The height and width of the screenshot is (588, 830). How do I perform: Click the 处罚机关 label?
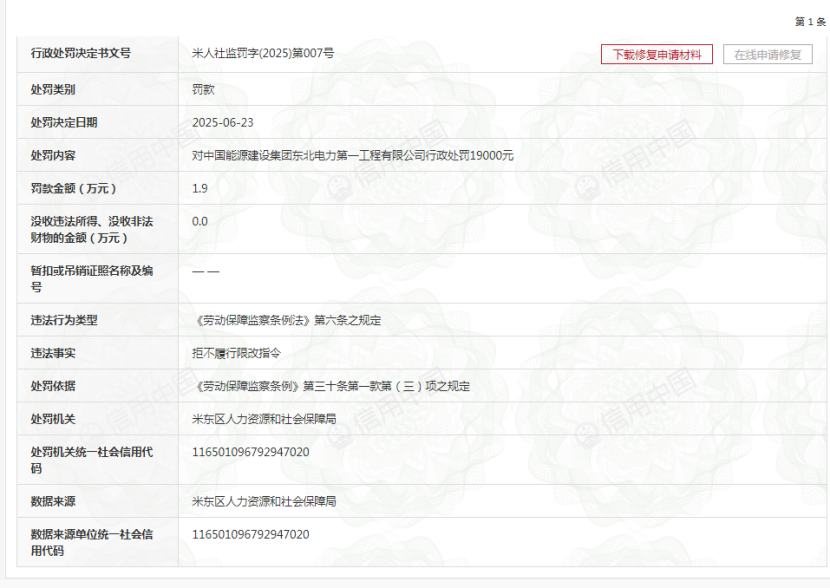click(x=53, y=419)
